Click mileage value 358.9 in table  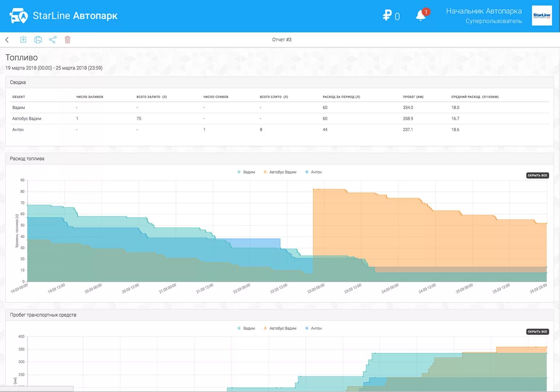(408, 119)
